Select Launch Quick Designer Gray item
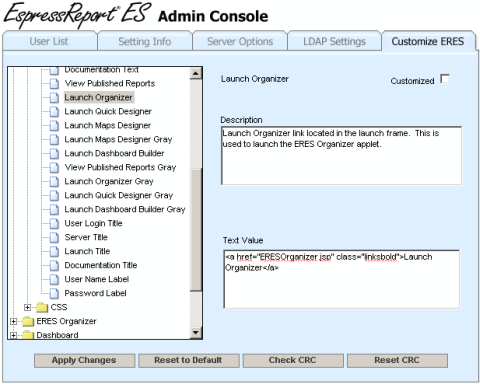This screenshot has height=384, width=480. tap(119, 195)
